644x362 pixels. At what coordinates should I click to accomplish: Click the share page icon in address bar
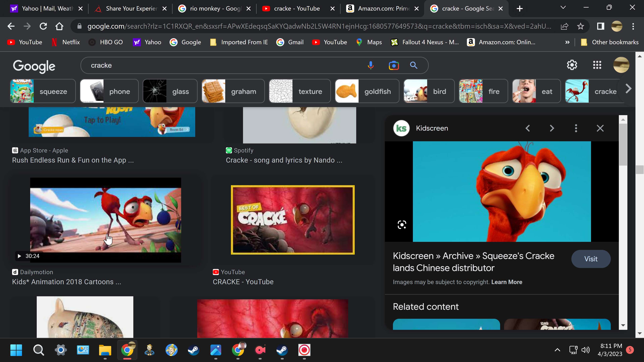point(565,26)
